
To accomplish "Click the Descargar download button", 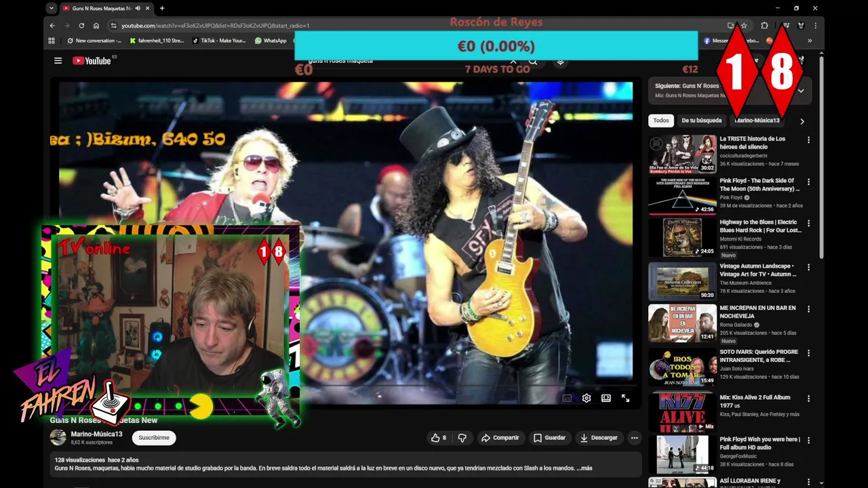I will click(599, 438).
